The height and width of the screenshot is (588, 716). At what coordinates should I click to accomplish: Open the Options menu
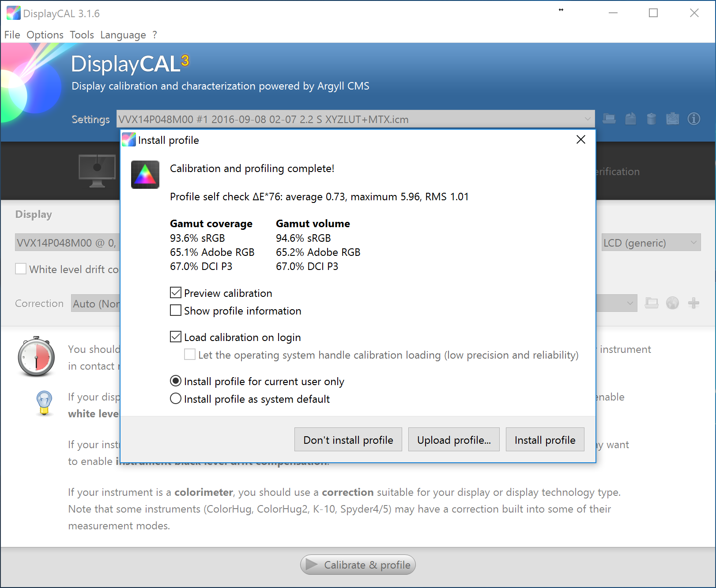(45, 35)
